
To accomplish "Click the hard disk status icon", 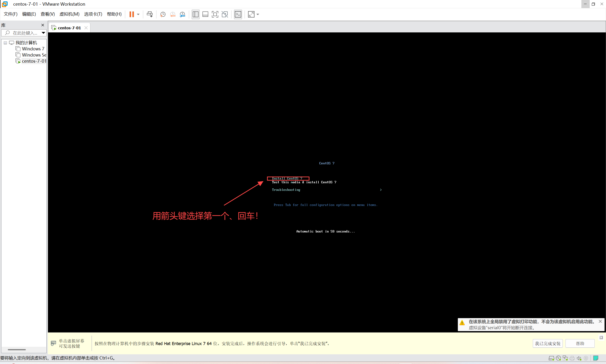I will click(x=551, y=358).
